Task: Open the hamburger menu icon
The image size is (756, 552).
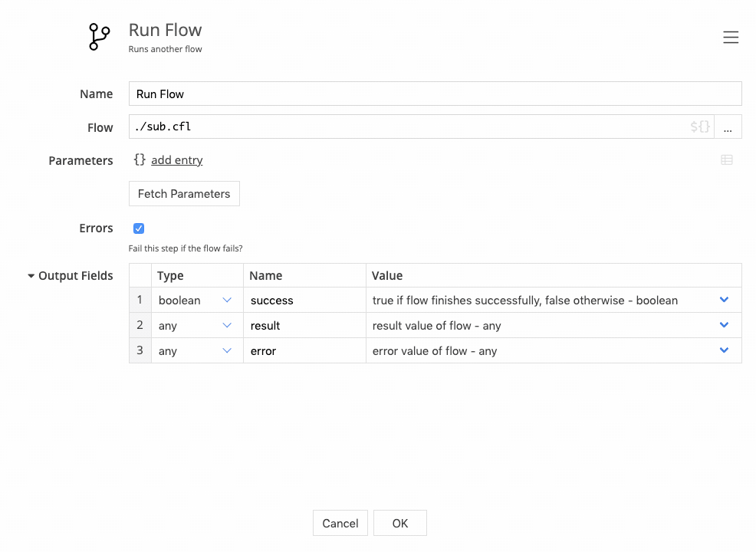Action: pos(731,37)
